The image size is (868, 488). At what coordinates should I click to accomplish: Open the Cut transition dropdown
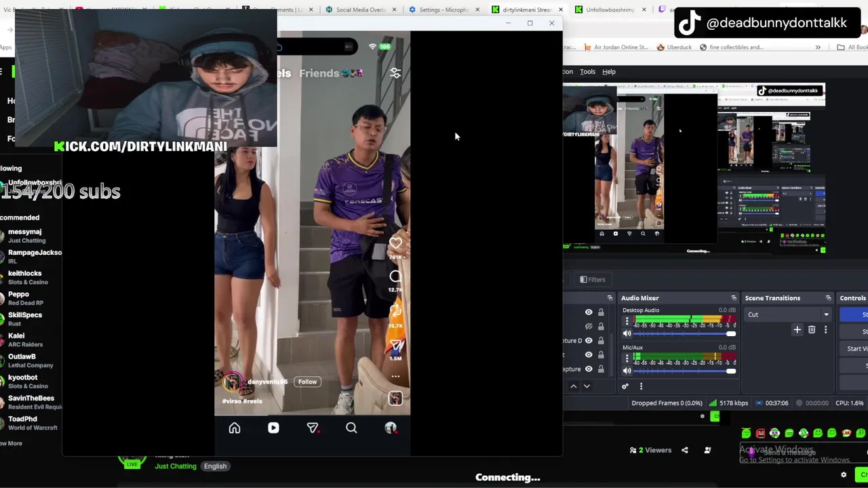click(788, 314)
